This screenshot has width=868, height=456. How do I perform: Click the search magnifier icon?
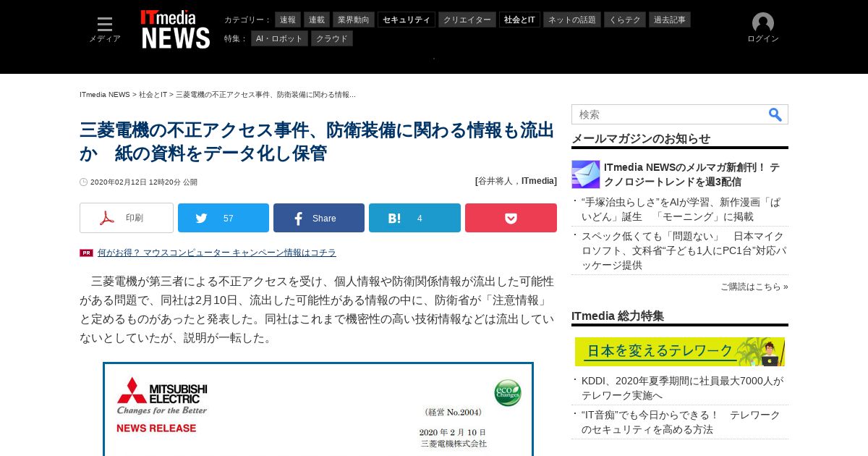[775, 114]
